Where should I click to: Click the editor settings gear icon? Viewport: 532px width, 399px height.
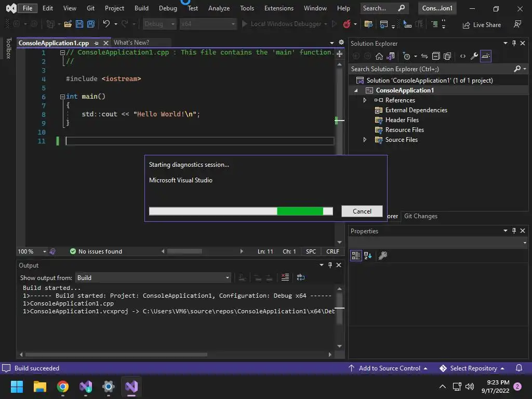coord(341,43)
